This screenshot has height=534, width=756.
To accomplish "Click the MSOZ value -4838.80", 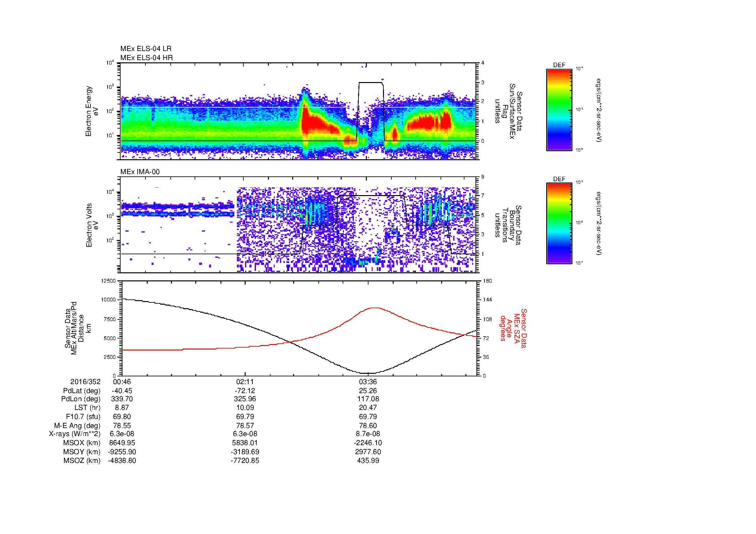I will tap(122, 461).
